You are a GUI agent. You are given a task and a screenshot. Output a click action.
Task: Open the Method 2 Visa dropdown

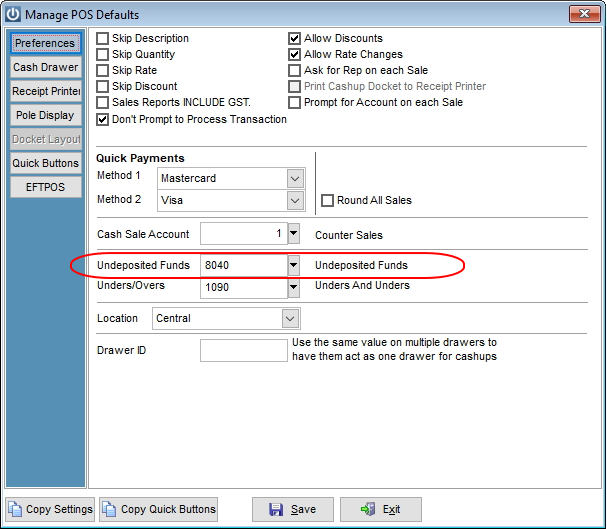coord(295,200)
